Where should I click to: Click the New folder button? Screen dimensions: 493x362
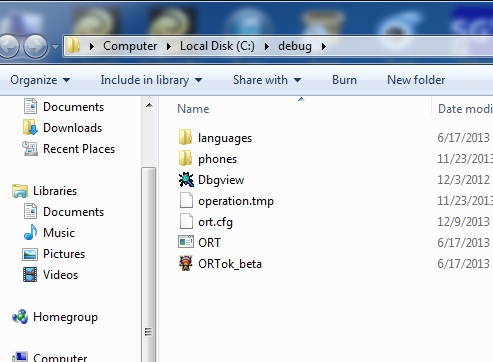tap(416, 80)
